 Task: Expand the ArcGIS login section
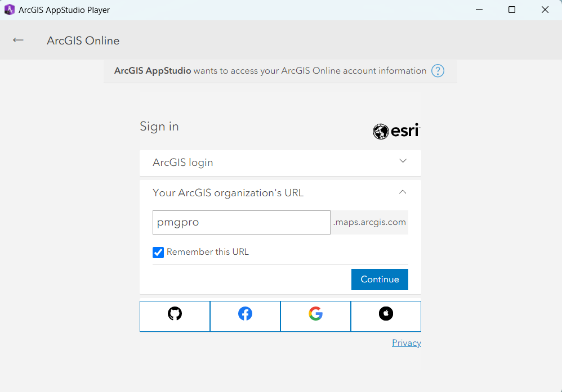pyautogui.click(x=280, y=163)
